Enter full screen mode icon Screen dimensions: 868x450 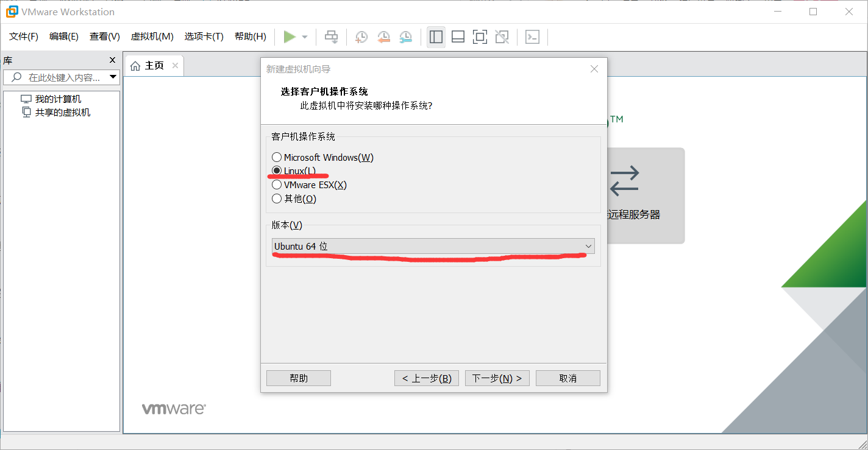(480, 37)
